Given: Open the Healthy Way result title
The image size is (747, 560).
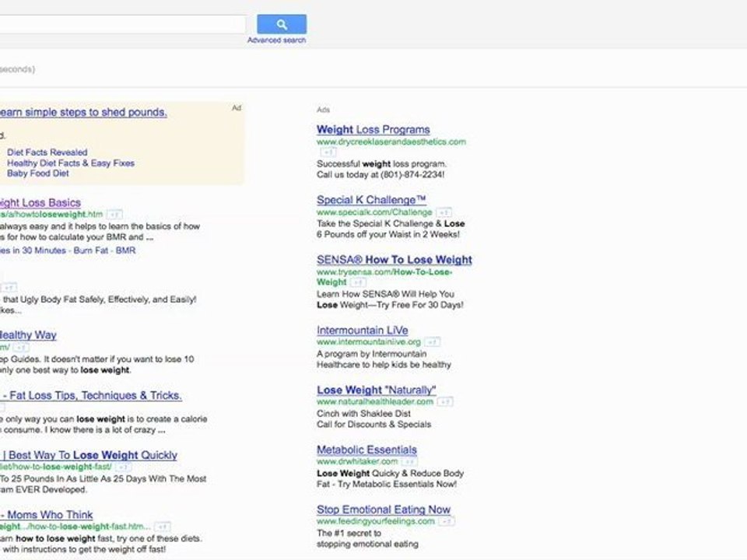Looking at the screenshot, I should 28,335.
